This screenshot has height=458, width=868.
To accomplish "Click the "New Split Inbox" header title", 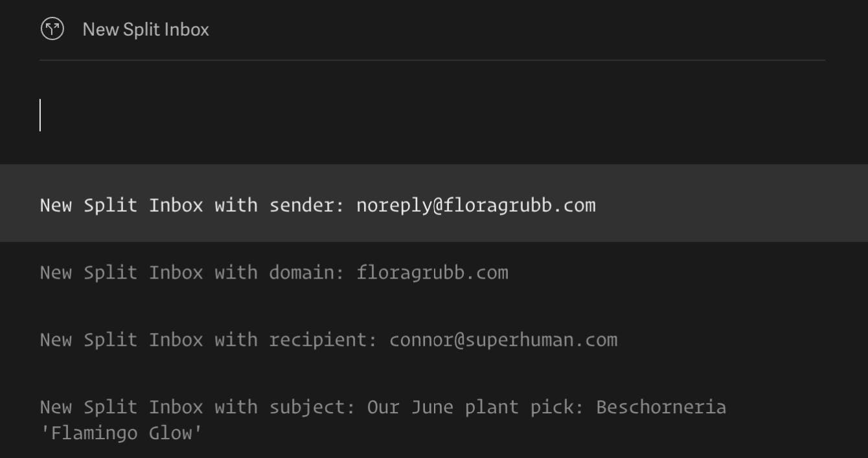I will (x=146, y=29).
